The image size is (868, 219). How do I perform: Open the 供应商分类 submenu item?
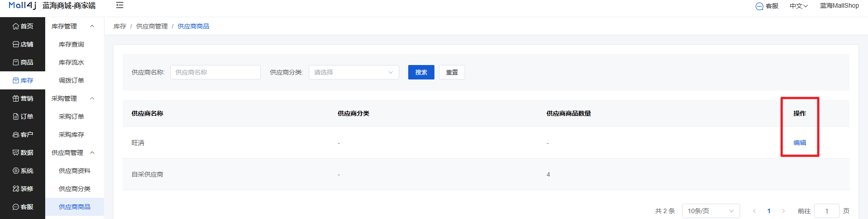[x=75, y=189]
